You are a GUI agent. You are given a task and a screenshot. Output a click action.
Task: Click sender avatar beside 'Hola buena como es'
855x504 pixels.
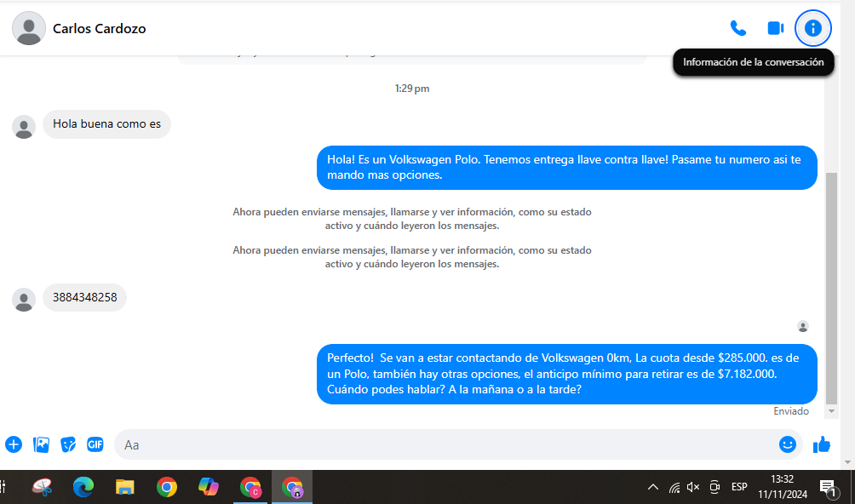(x=24, y=127)
